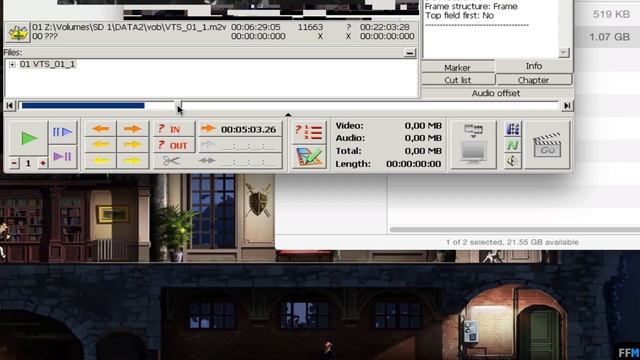Jump to the last frame of the video
The height and width of the screenshot is (360, 640).
point(567,106)
